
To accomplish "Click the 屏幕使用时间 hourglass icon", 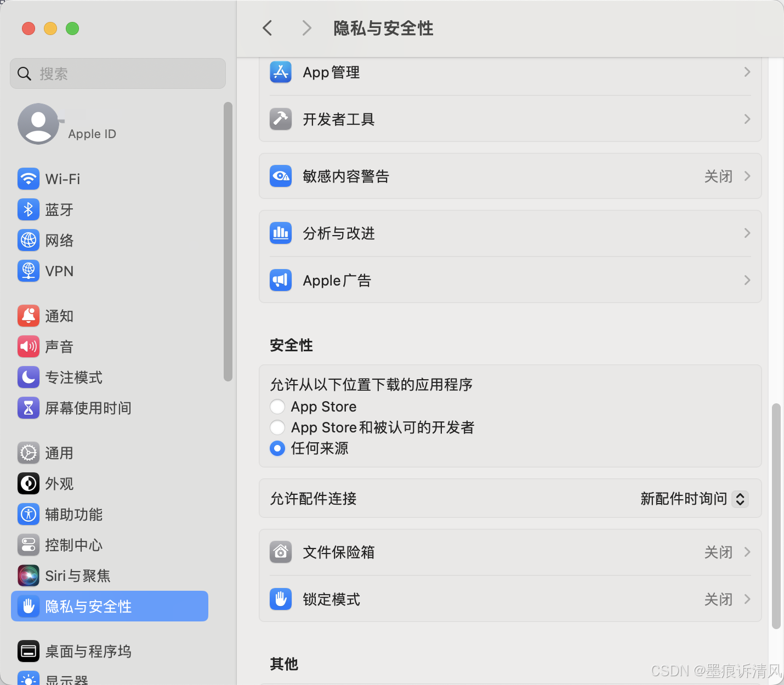I will (x=29, y=408).
